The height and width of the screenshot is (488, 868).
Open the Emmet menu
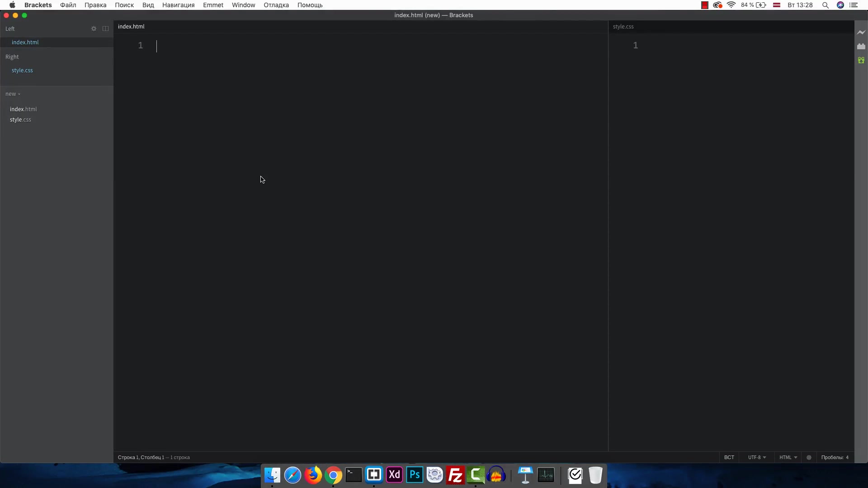tap(213, 5)
